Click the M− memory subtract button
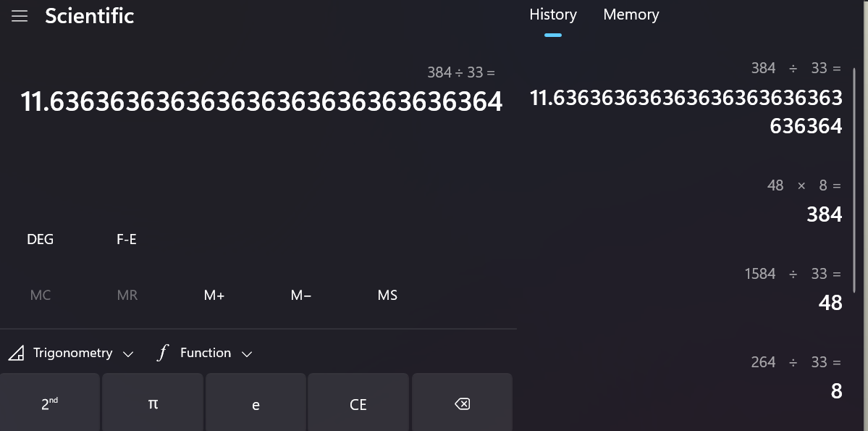The image size is (868, 431). click(x=300, y=296)
